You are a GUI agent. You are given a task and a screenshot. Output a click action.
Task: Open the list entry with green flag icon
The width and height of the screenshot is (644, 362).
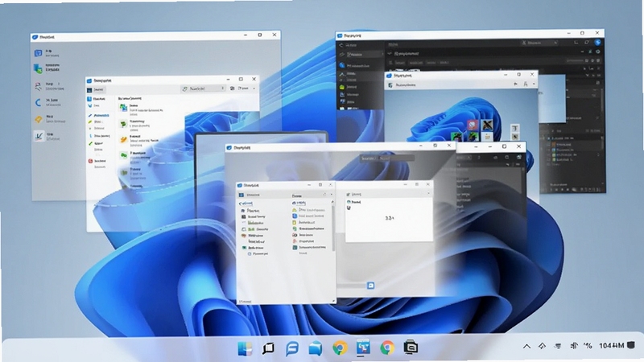coord(135,124)
